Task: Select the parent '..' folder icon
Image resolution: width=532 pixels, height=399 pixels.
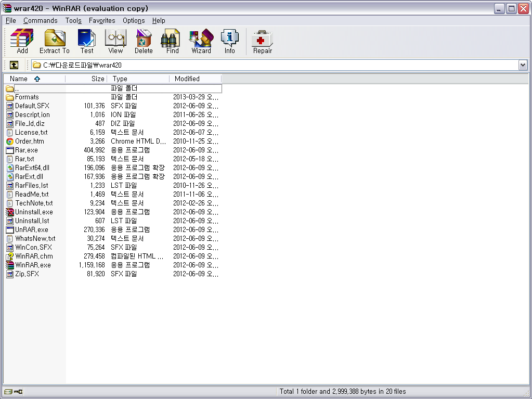Action: pos(10,88)
